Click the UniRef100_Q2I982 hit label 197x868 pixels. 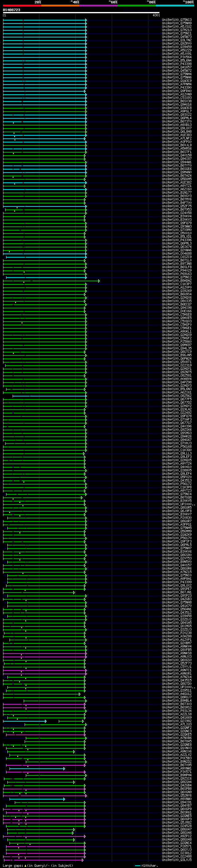pos(177,721)
